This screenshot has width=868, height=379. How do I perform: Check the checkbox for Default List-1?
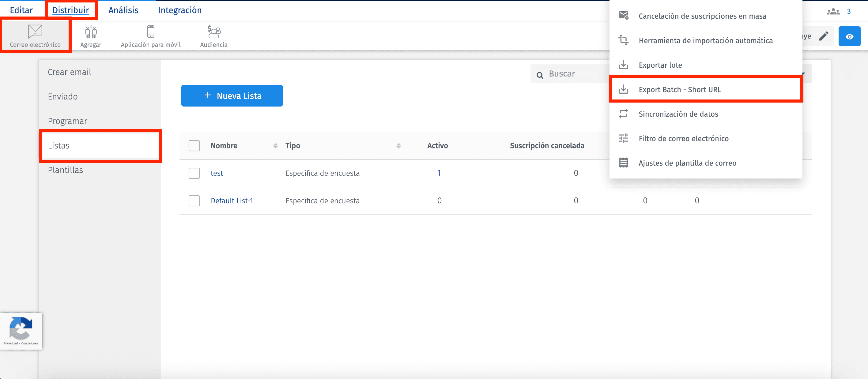pyautogui.click(x=194, y=201)
